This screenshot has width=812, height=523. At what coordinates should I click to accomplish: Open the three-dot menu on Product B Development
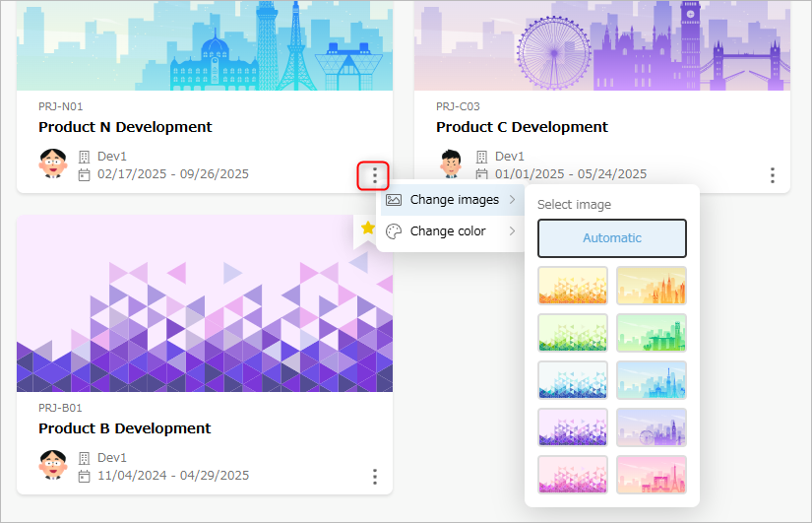point(374,477)
